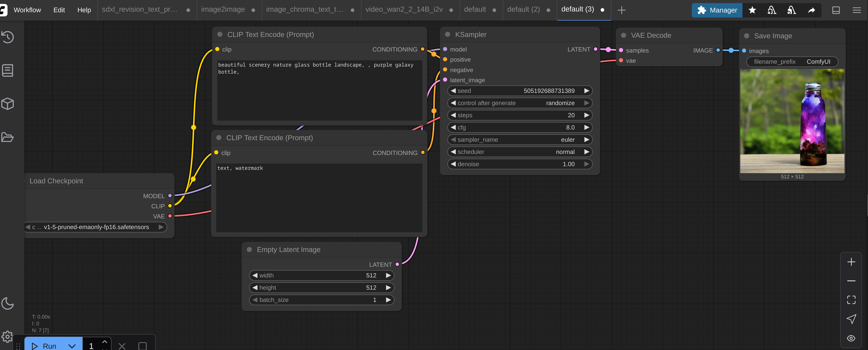Open the queue history sidebar icon
The height and width of the screenshot is (350, 868).
click(x=8, y=37)
